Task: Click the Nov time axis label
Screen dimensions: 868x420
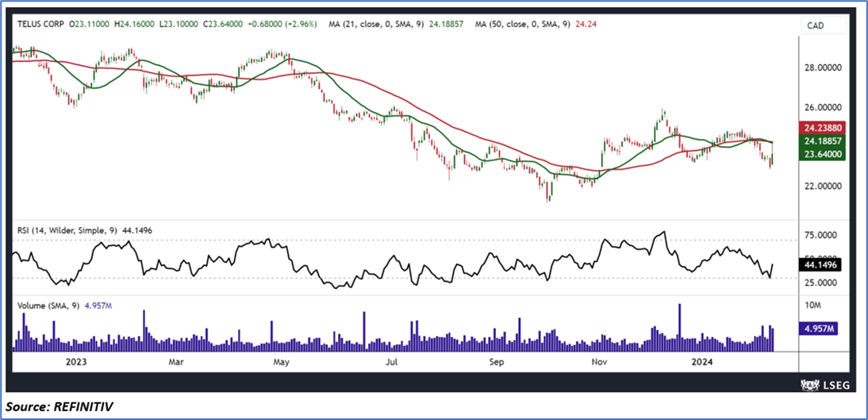Action: point(598,362)
